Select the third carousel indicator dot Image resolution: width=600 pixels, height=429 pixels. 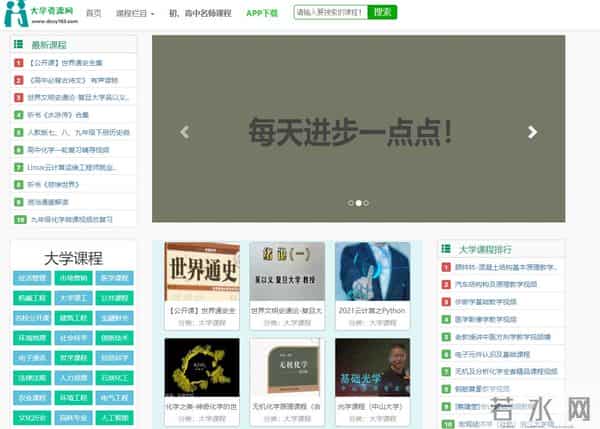tap(366, 203)
